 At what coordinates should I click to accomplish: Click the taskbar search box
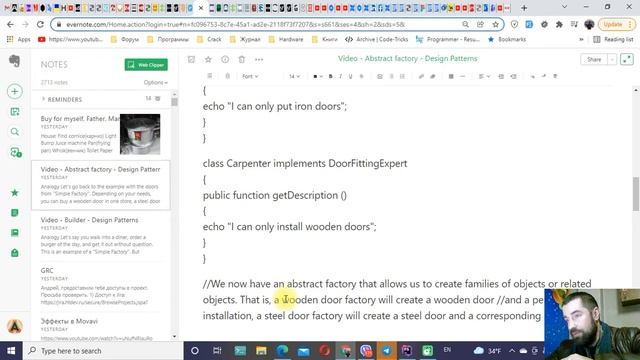103,351
